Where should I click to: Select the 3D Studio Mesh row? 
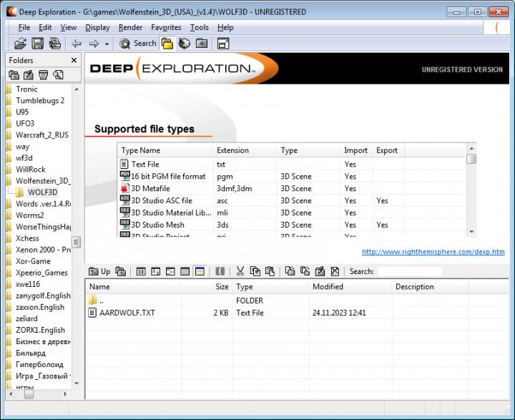pos(291,225)
